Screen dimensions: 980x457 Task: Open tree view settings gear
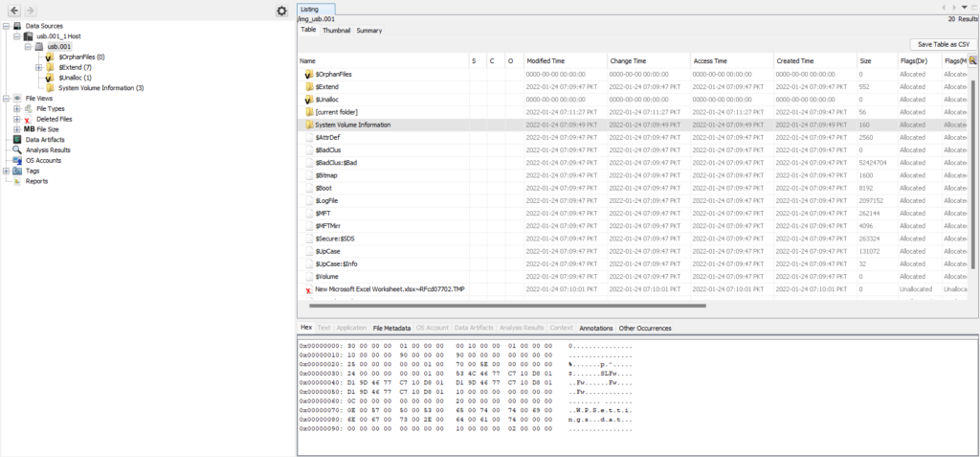point(282,11)
